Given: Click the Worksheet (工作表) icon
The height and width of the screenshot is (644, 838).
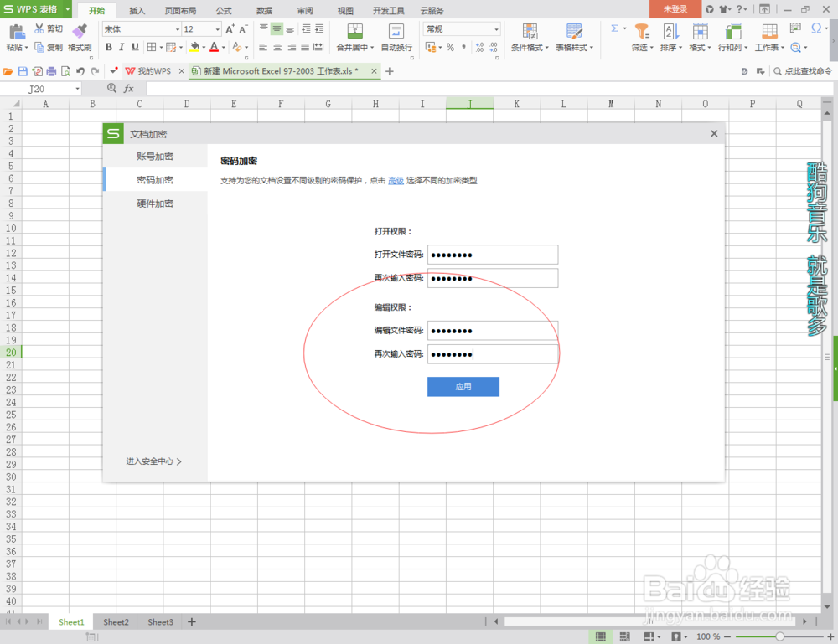Looking at the screenshot, I should click(769, 32).
